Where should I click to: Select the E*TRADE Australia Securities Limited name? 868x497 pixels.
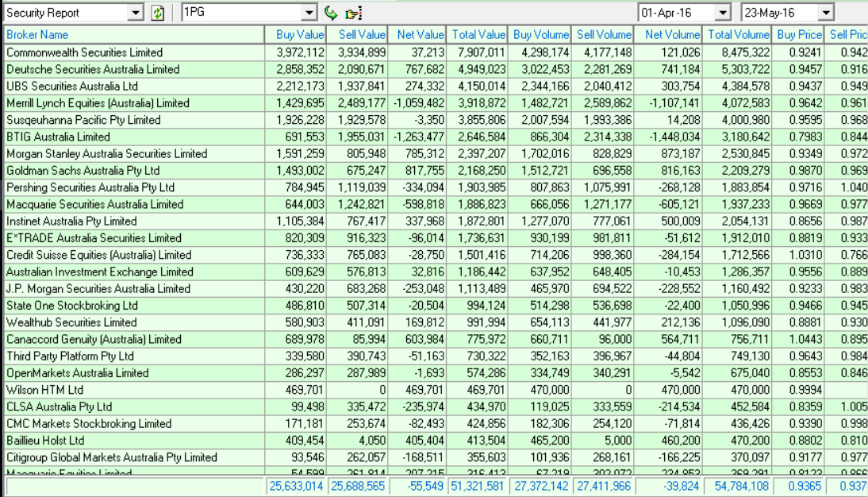coord(94,238)
